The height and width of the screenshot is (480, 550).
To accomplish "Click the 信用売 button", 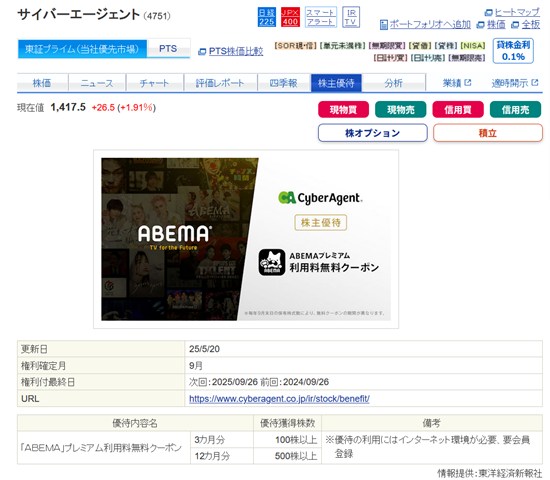I will coord(515,109).
